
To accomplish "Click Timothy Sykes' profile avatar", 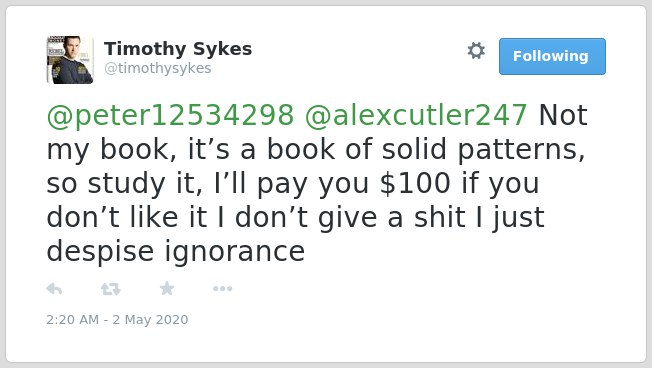I will tap(70, 60).
